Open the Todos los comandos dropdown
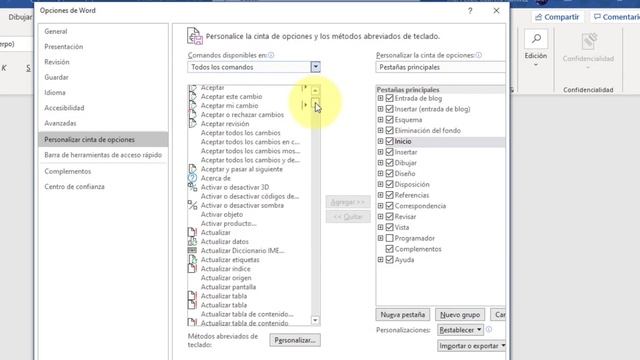 click(316, 67)
